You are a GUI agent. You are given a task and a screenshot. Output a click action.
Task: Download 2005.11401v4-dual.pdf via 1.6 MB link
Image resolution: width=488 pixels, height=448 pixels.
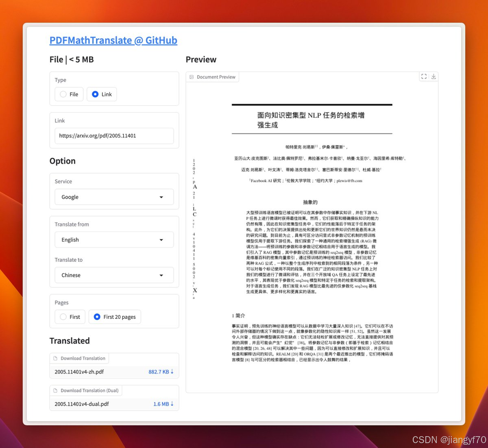click(x=163, y=404)
